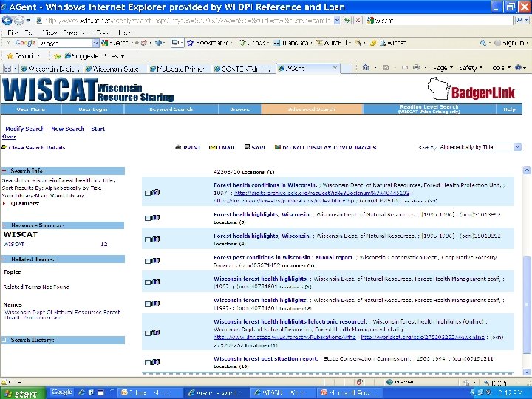
Task: Open the User Login tab
Action: click(x=92, y=109)
